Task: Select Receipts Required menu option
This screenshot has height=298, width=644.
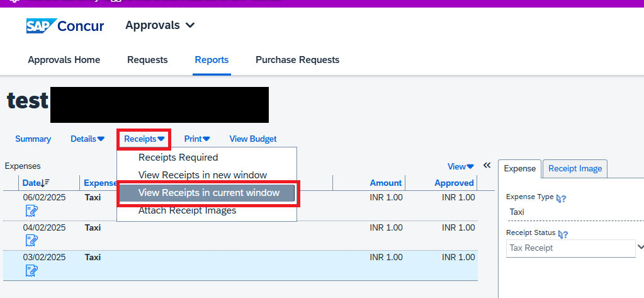Action: pos(178,158)
